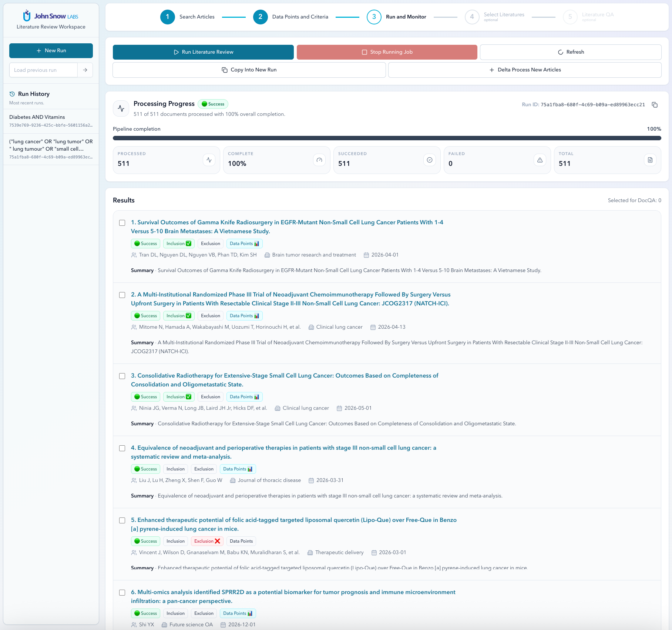Open the lung cancer run in history

[51, 149]
